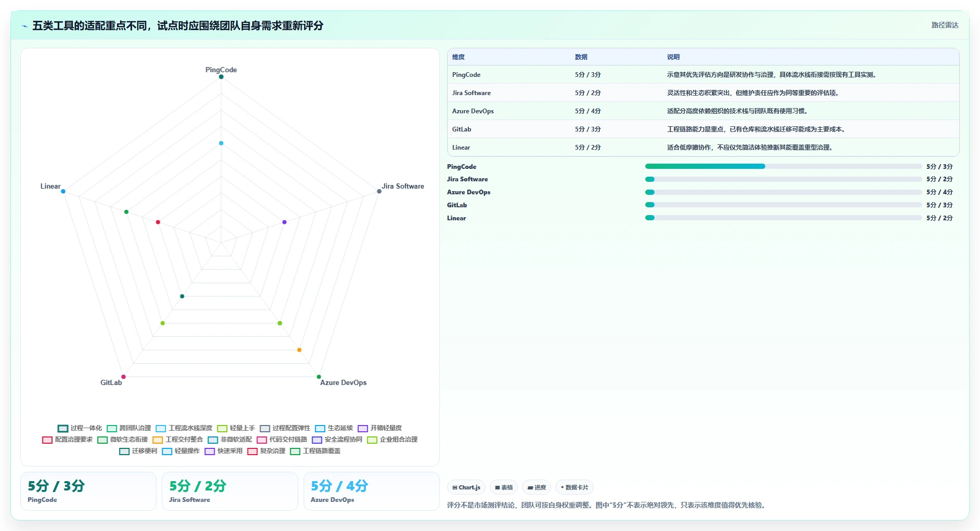Hide the 生态延续 dataset via legend

click(x=334, y=428)
